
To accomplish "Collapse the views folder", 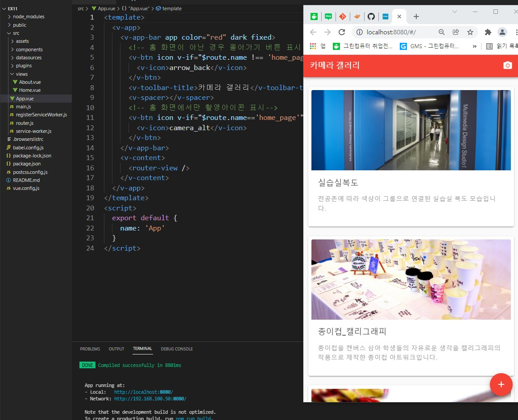I will tap(21, 74).
